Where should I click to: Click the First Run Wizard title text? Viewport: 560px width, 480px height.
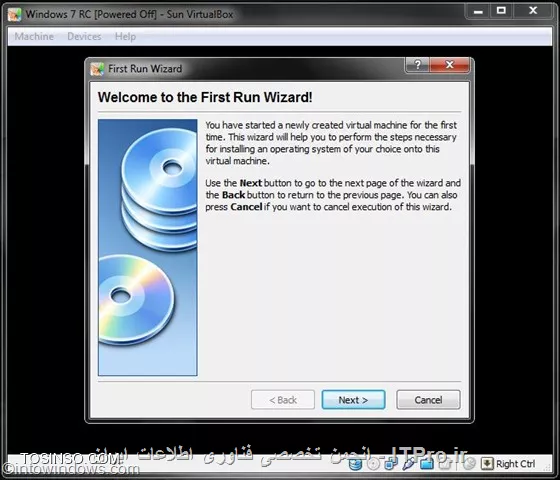pyautogui.click(x=145, y=69)
